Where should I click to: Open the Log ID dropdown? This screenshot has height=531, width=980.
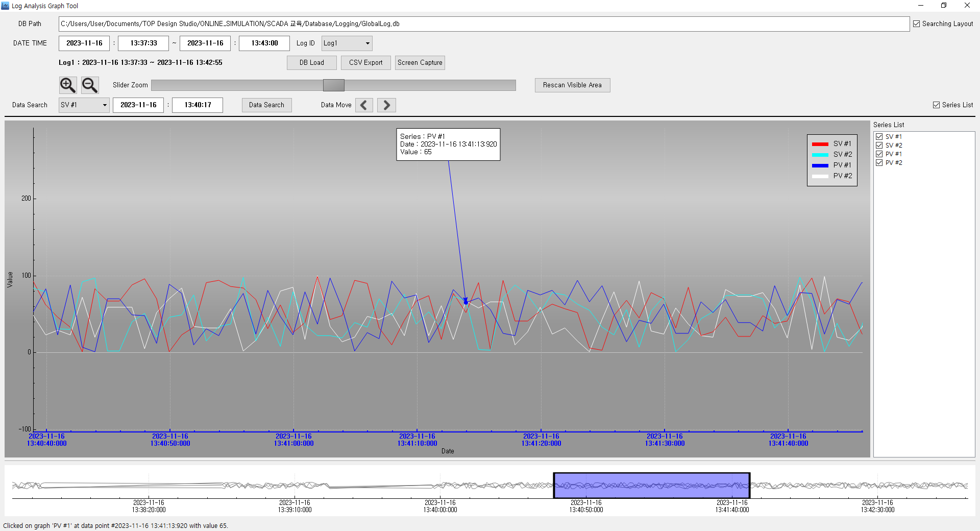coord(347,43)
